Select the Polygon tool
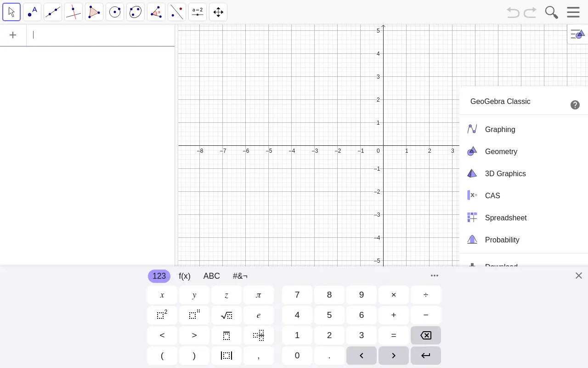Screen dimensions: 588x368 point(94,12)
